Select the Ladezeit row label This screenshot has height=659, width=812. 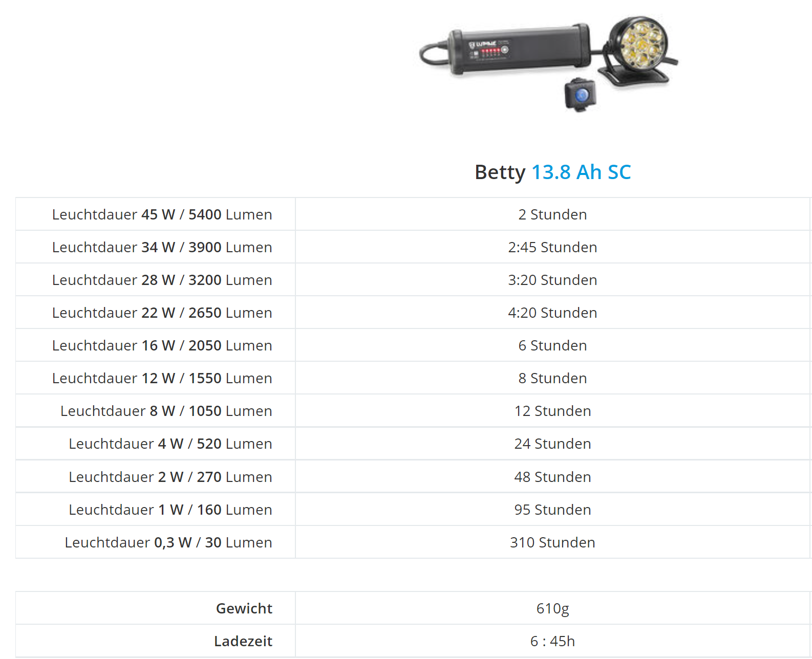click(x=243, y=641)
